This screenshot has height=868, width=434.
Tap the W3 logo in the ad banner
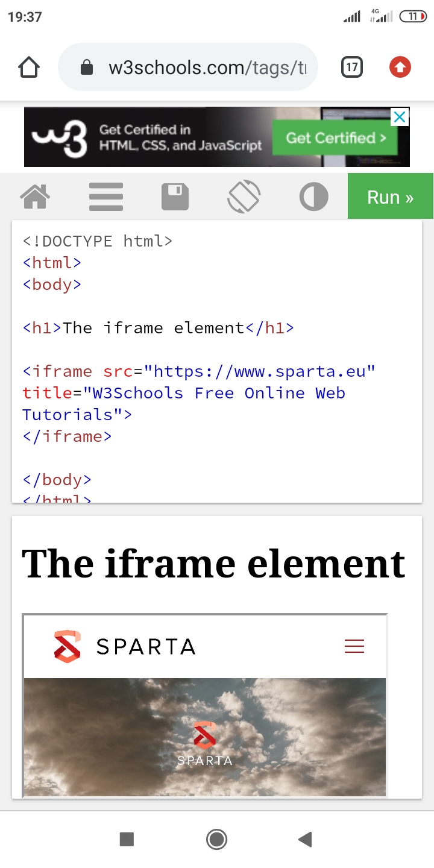pyautogui.click(x=60, y=137)
